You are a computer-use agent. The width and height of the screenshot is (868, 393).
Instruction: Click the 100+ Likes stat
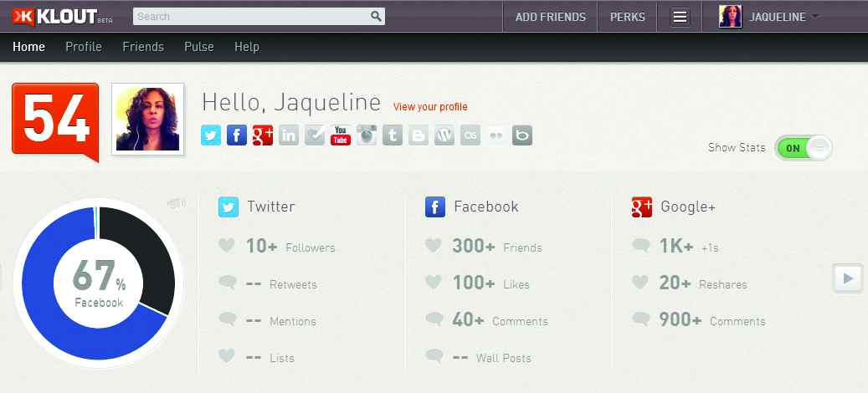[x=491, y=283]
